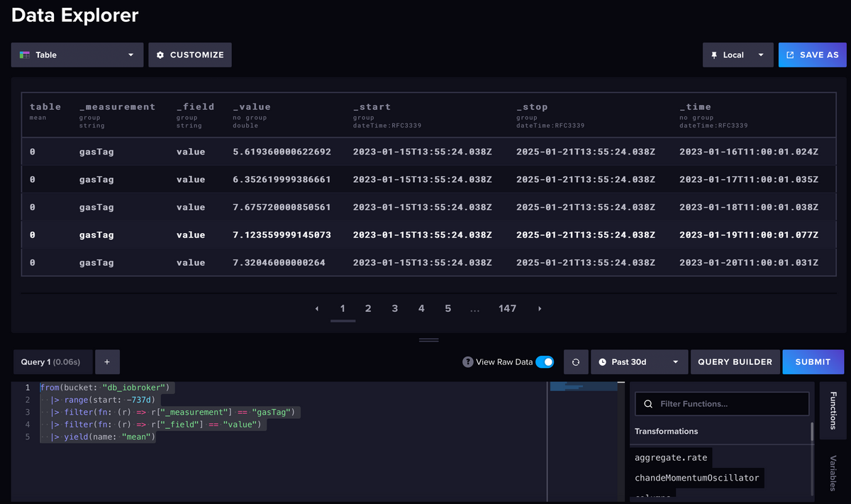Expand the Past 30d time range dropdown
This screenshot has height=504, width=851.
(638, 362)
